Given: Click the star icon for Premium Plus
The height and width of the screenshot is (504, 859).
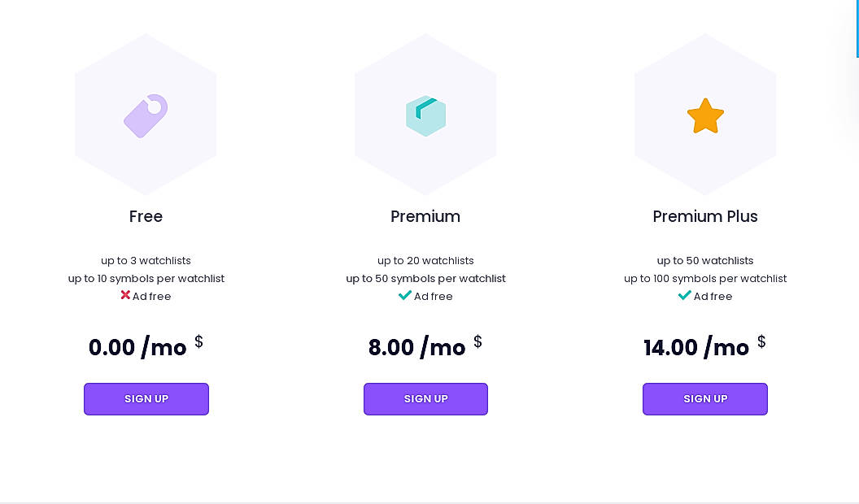Looking at the screenshot, I should tap(705, 115).
